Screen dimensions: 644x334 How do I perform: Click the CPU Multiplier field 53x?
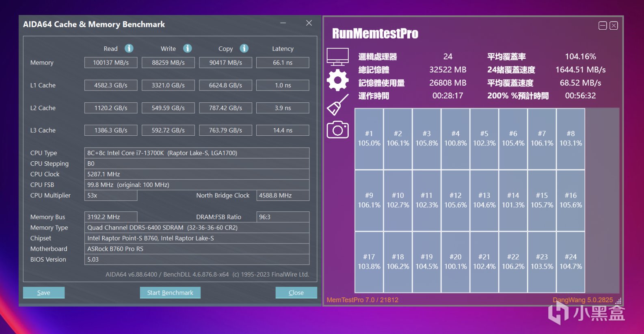point(111,195)
